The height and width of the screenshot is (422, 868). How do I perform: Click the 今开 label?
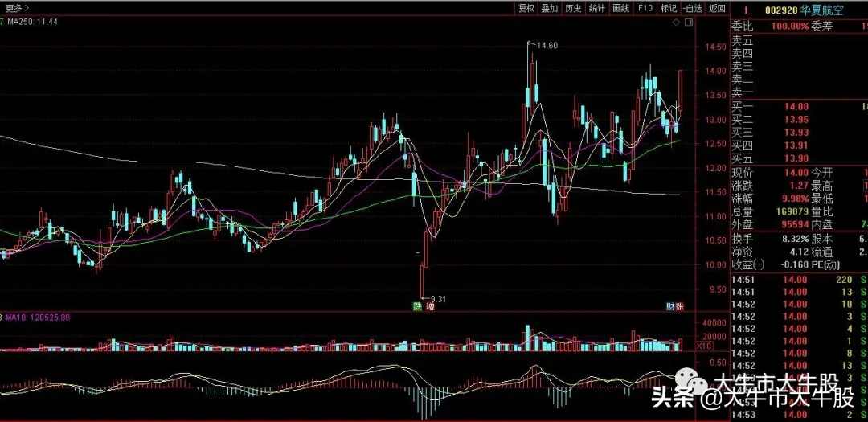point(822,174)
